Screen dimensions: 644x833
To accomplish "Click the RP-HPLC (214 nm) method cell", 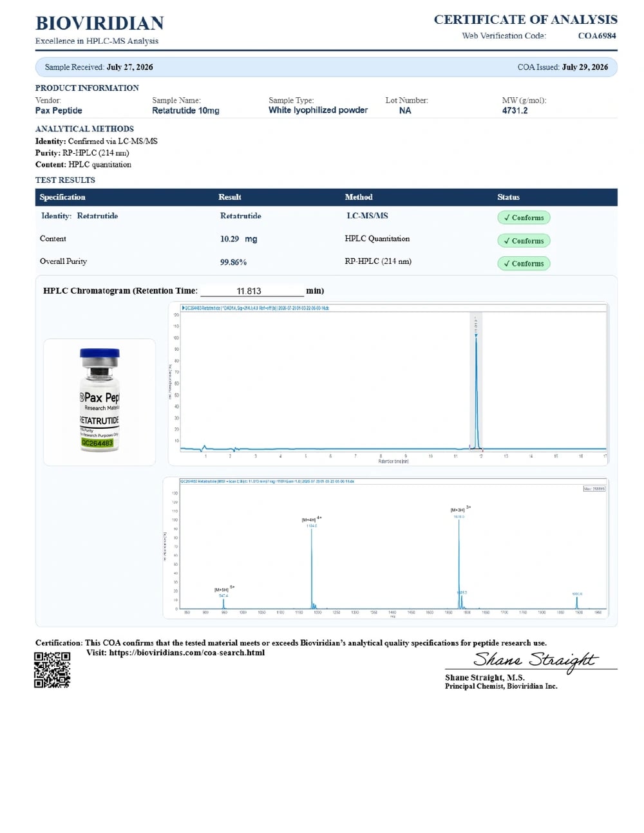I will pyautogui.click(x=378, y=261).
